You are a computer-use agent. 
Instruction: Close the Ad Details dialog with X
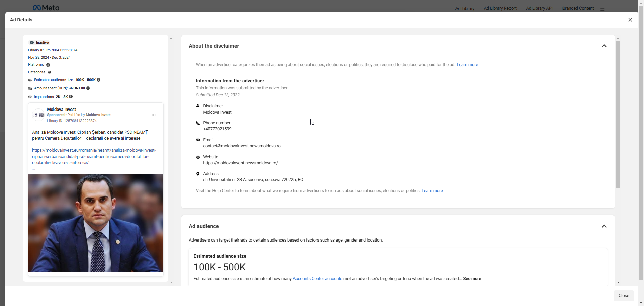630,20
